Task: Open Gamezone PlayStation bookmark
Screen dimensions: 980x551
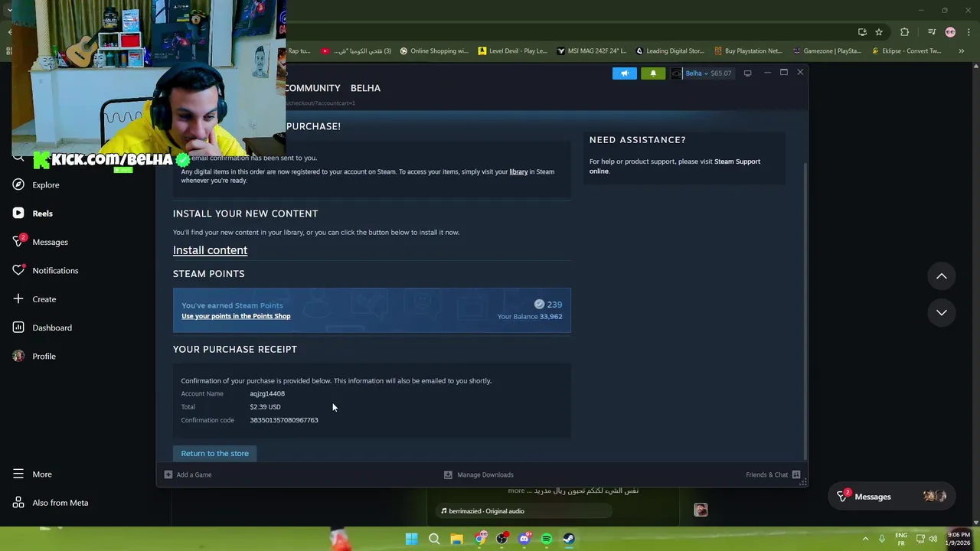Action: 827,51
